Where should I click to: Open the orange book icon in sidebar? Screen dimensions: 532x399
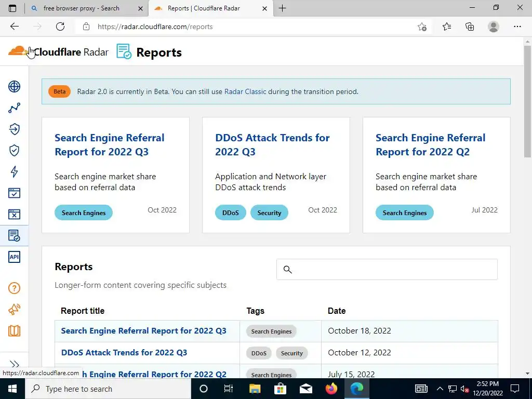[14, 331]
